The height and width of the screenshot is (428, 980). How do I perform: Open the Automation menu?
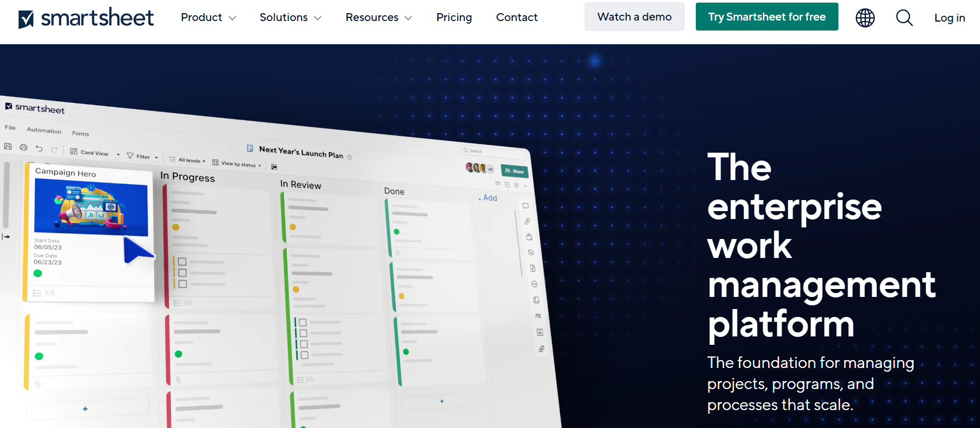point(44,131)
